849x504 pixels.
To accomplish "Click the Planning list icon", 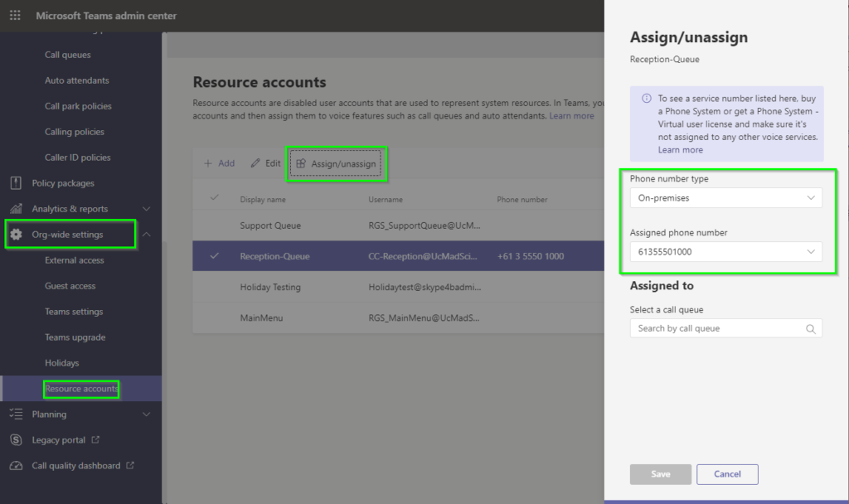I will click(17, 414).
